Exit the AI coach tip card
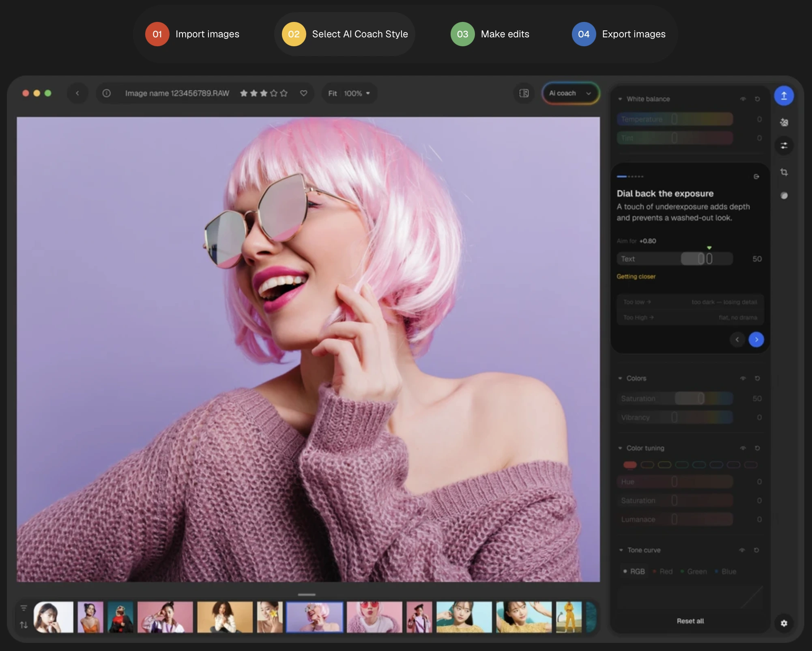The image size is (812, 651). click(756, 177)
